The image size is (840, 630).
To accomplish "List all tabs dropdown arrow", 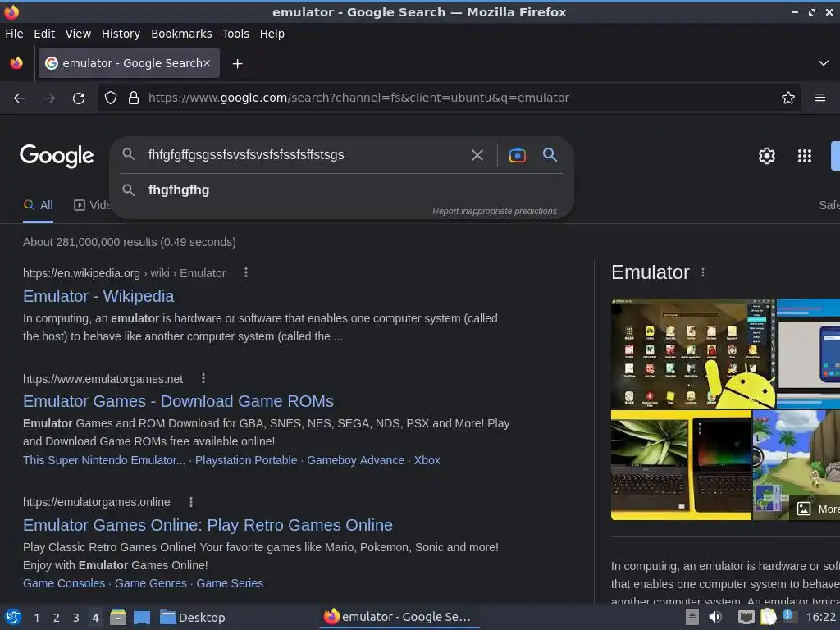I will pyautogui.click(x=824, y=63).
